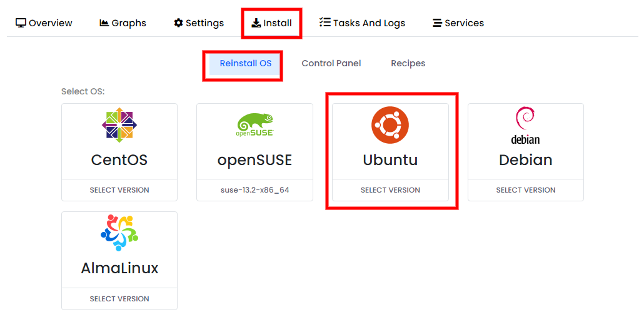The image size is (644, 332).
Task: Click the checklist icon beside Tasks And Logs
Action: coord(325,22)
